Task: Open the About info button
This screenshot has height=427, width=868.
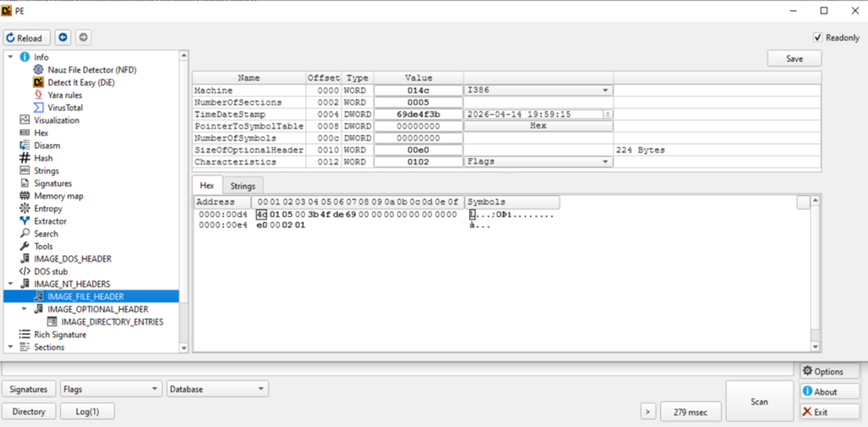Action: [830, 392]
